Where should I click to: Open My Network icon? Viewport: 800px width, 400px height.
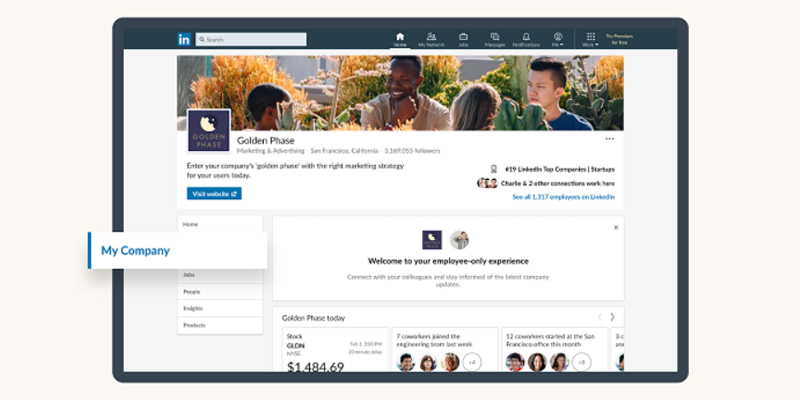tap(431, 40)
